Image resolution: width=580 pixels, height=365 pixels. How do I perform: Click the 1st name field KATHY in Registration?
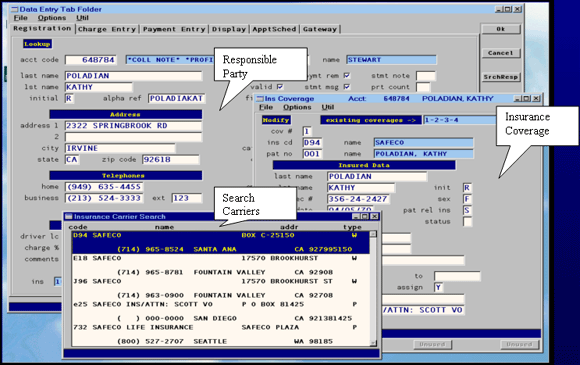pyautogui.click(x=98, y=87)
